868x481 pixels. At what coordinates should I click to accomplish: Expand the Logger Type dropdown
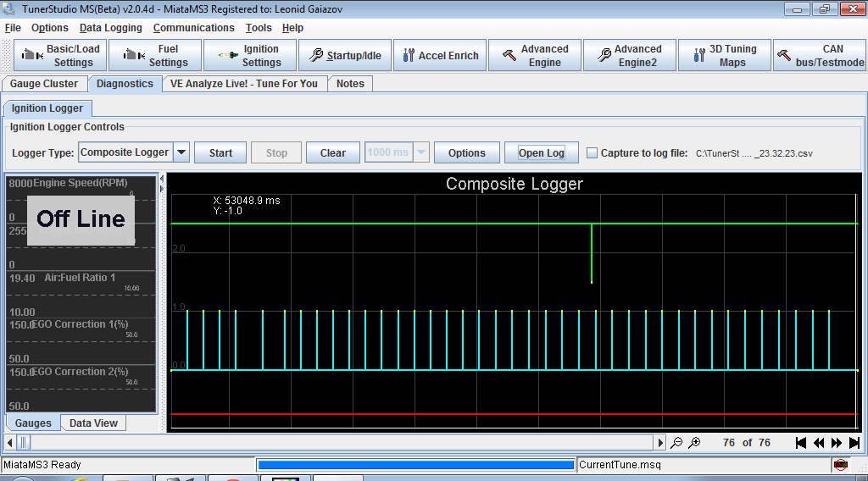tap(181, 152)
